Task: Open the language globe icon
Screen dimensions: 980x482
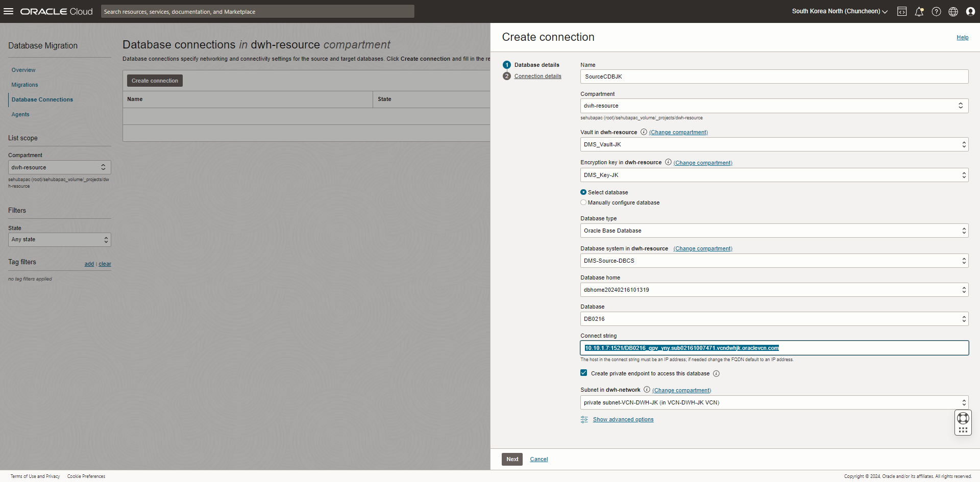Action: point(953,11)
